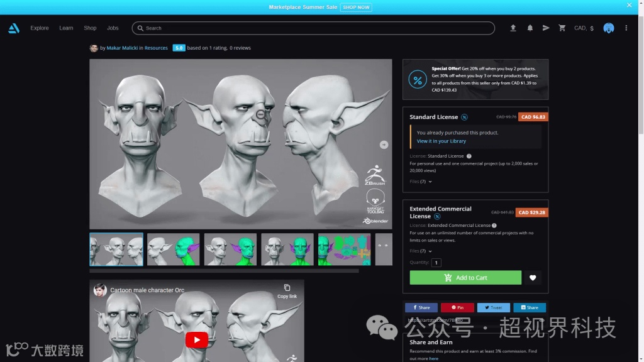Click the Special Offer percent badge
Image resolution: width=644 pixels, height=362 pixels.
[x=418, y=79]
